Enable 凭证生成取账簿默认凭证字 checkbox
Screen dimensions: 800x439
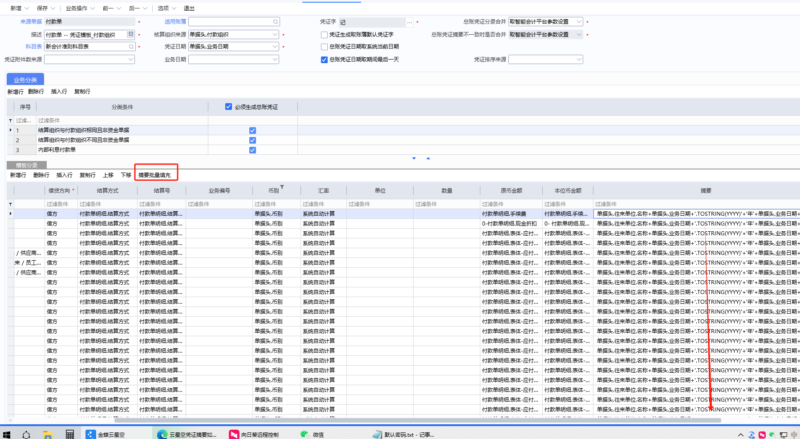click(x=324, y=34)
